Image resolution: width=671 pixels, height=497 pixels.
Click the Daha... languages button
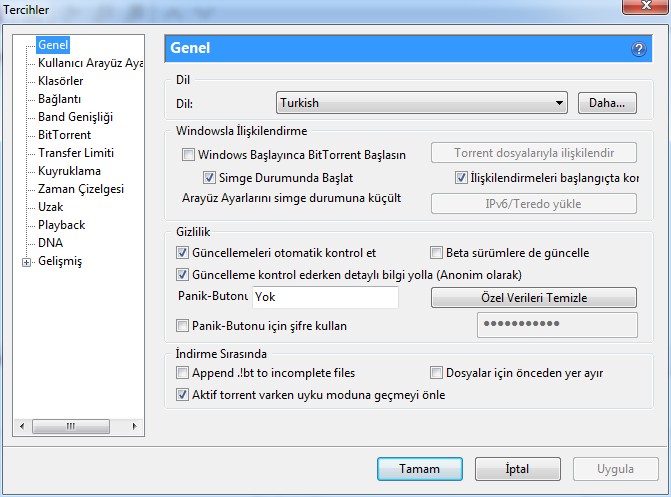tap(607, 103)
